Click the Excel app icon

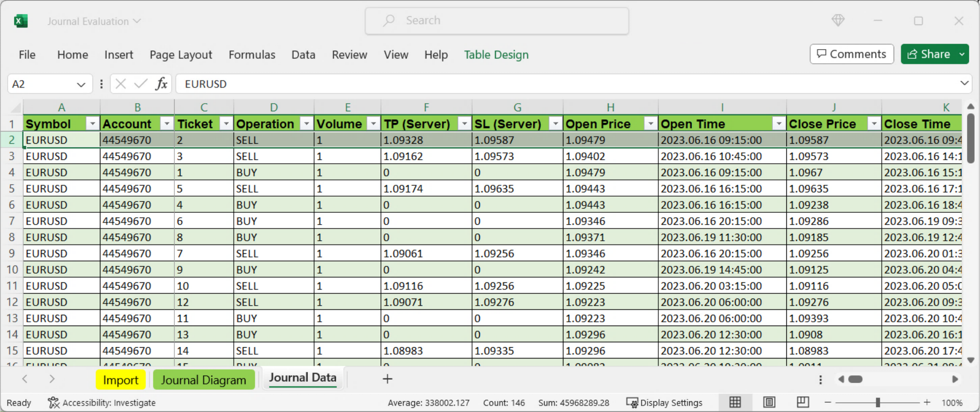21,21
